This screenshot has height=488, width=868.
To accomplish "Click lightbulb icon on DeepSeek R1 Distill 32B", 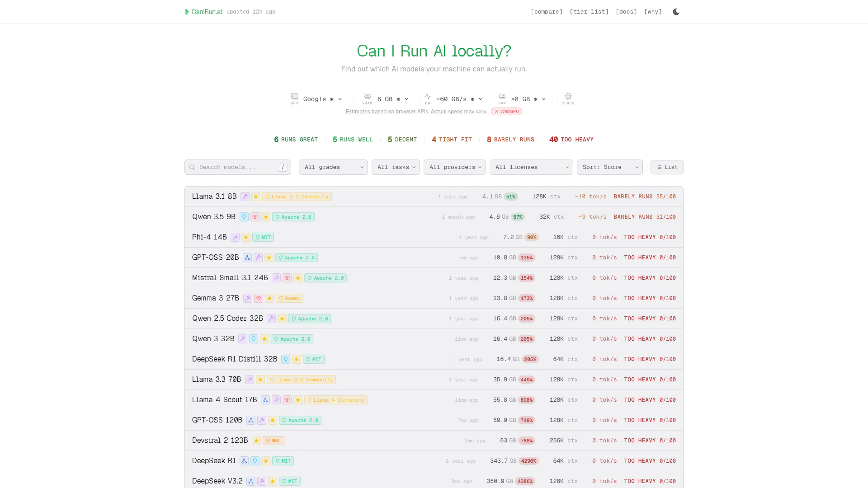I will tap(286, 359).
